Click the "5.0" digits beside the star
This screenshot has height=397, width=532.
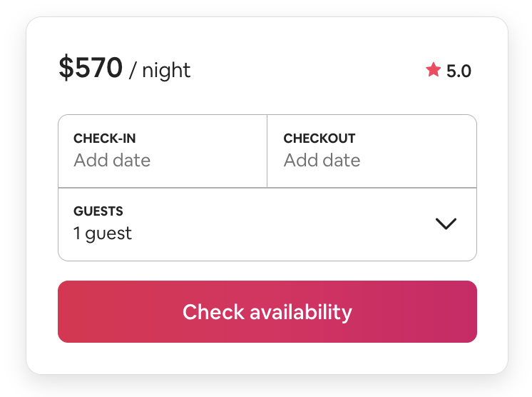point(459,71)
